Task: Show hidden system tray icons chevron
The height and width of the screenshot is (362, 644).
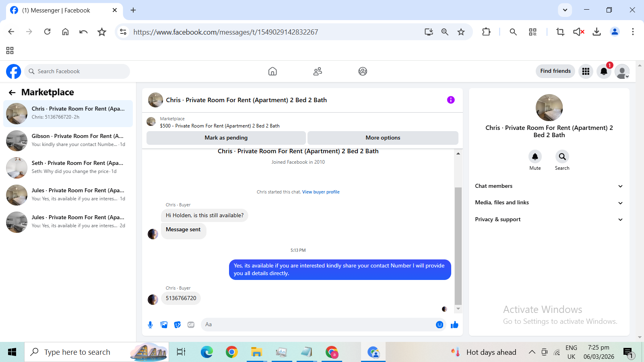Action: 532,352
